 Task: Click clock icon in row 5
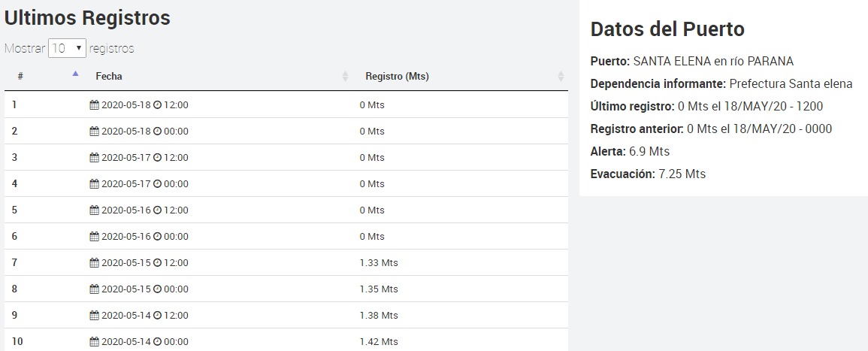pyautogui.click(x=158, y=210)
